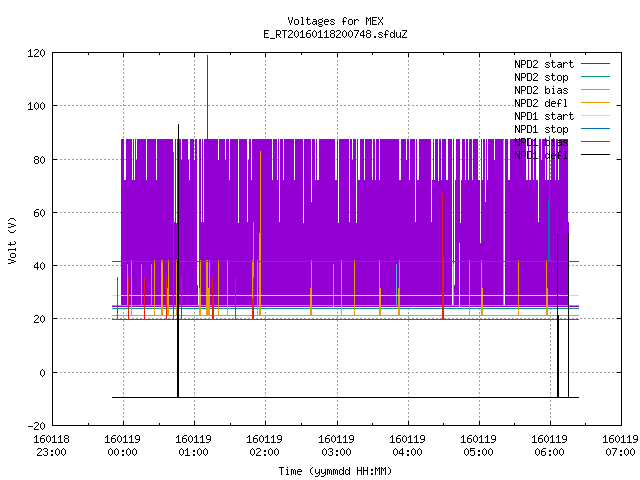The height and width of the screenshot is (480, 640).
Task: Click the x-axis time "07:00" tick label
Action: (x=620, y=452)
